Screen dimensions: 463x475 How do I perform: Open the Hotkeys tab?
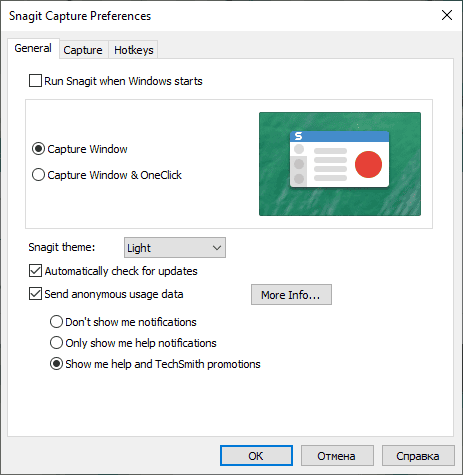pyautogui.click(x=134, y=50)
